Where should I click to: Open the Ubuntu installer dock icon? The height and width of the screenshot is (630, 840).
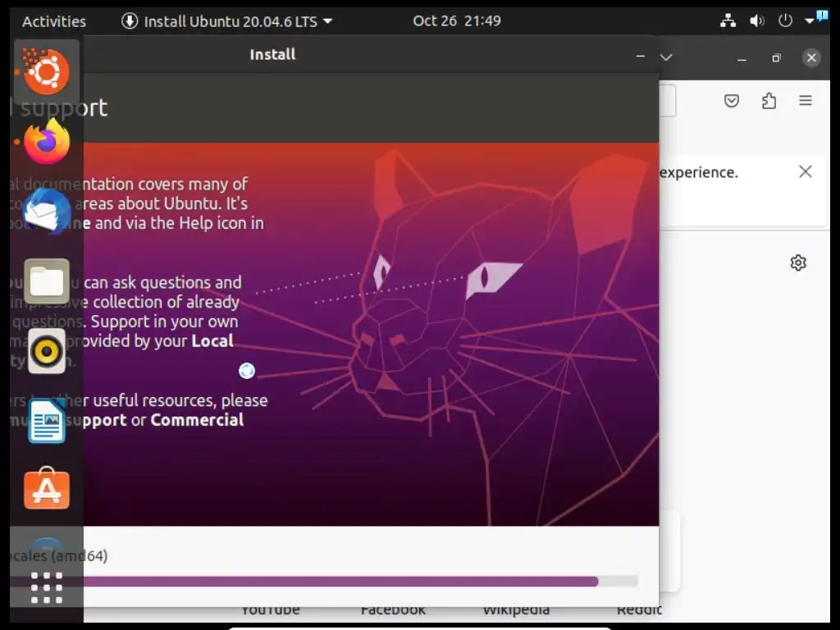pyautogui.click(x=47, y=71)
